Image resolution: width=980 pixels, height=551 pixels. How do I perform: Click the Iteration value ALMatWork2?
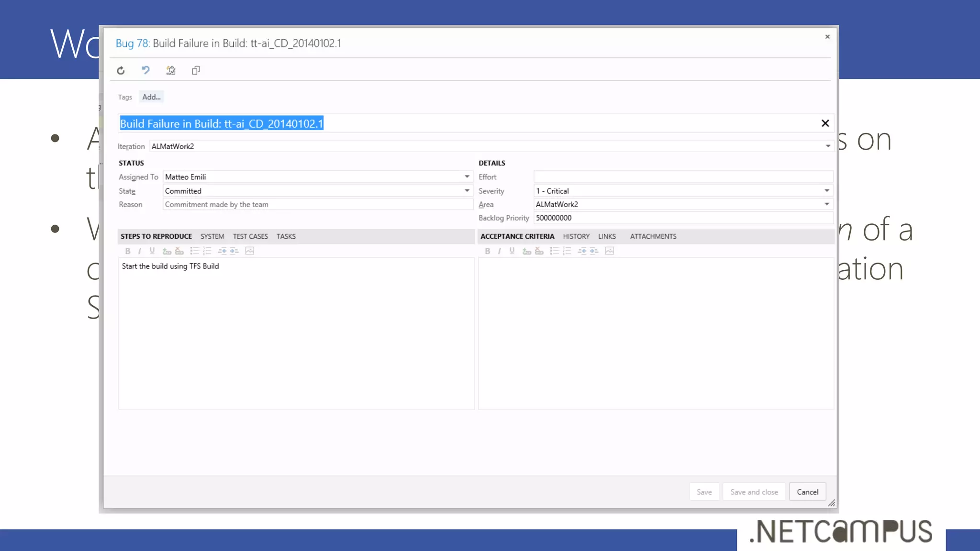point(173,146)
